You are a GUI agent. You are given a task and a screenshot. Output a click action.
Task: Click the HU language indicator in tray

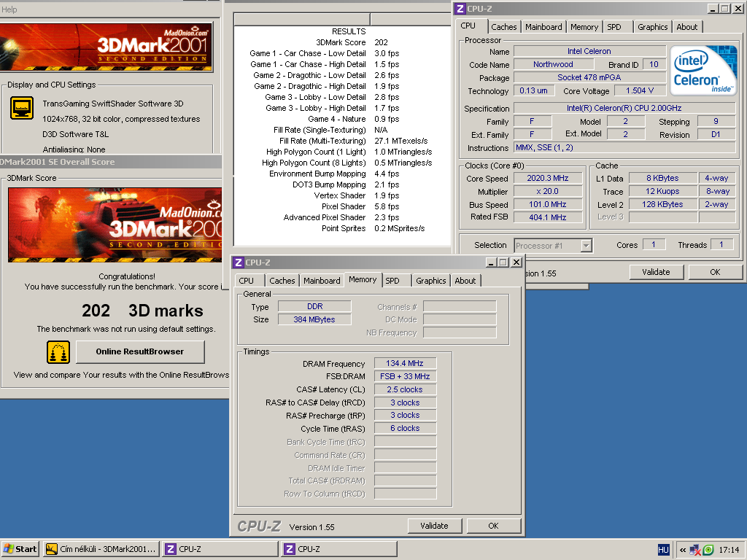pyautogui.click(x=664, y=550)
